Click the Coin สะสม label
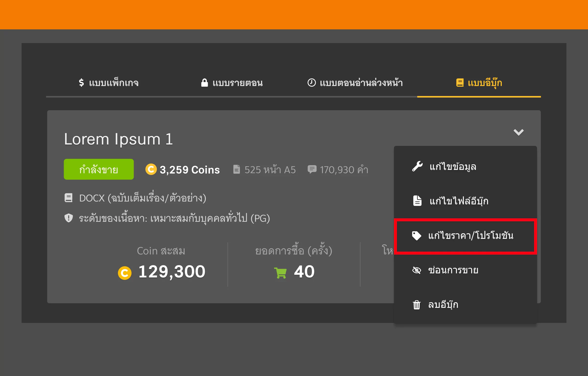Viewport: 588px width, 376px height. 161,251
